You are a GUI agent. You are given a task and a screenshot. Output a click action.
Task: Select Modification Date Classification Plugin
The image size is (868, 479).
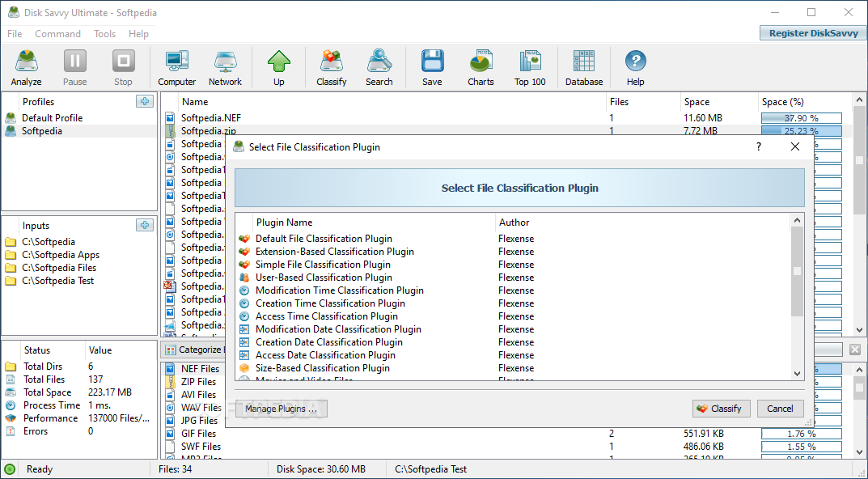tap(513, 329)
